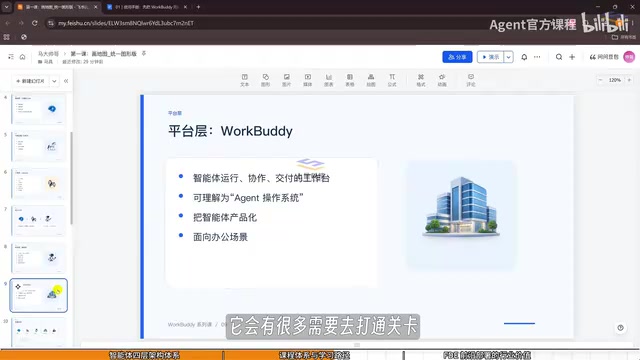Select slide 5 thumbnail
Image resolution: width=640 pixels, height=360 pixels.
click(38, 146)
